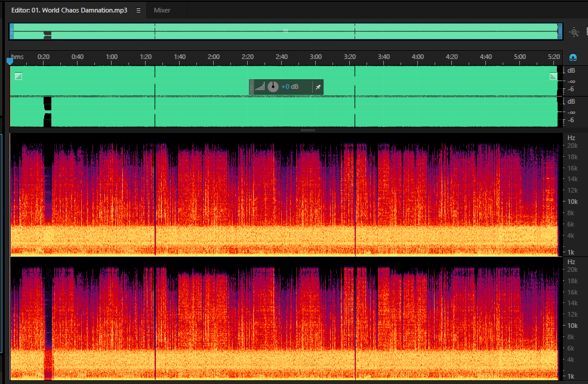Click the volume bars icon in the HUD
Screen dimensions: 588x384
260,87
